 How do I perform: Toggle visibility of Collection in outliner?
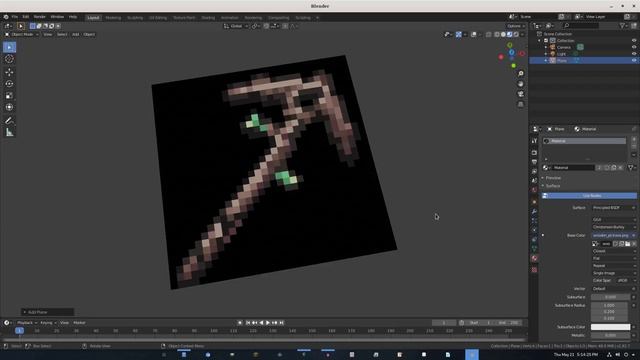(x=634, y=40)
